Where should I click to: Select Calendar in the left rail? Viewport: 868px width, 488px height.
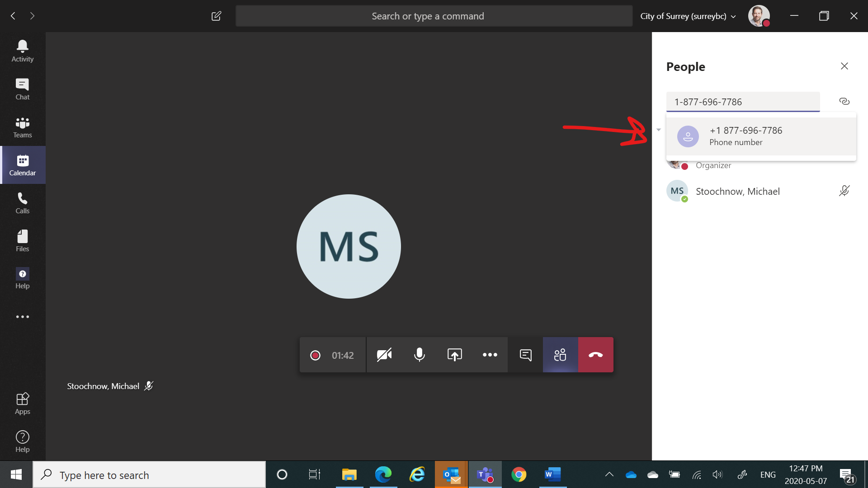point(23,165)
